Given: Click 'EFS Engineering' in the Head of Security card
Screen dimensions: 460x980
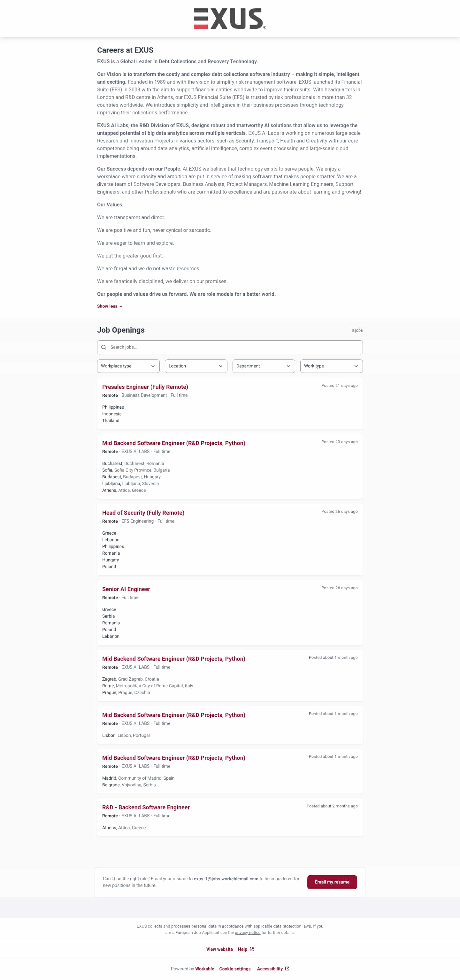Looking at the screenshot, I should click(137, 521).
